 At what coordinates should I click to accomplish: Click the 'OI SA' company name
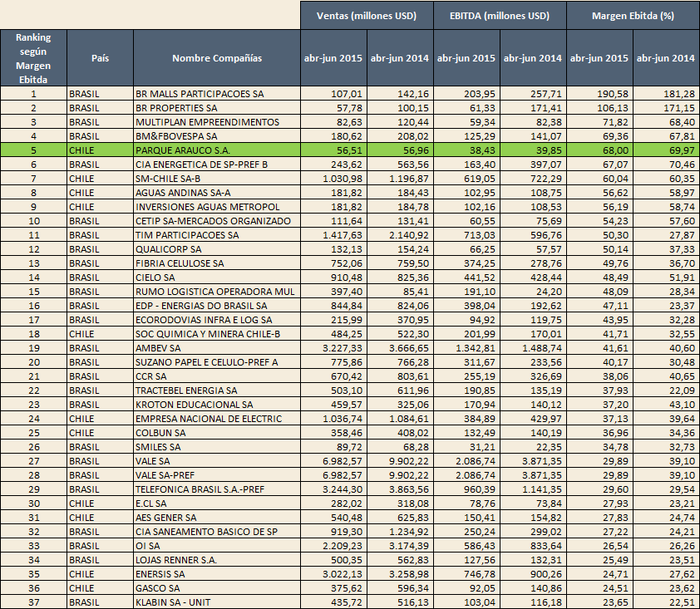coord(147,546)
